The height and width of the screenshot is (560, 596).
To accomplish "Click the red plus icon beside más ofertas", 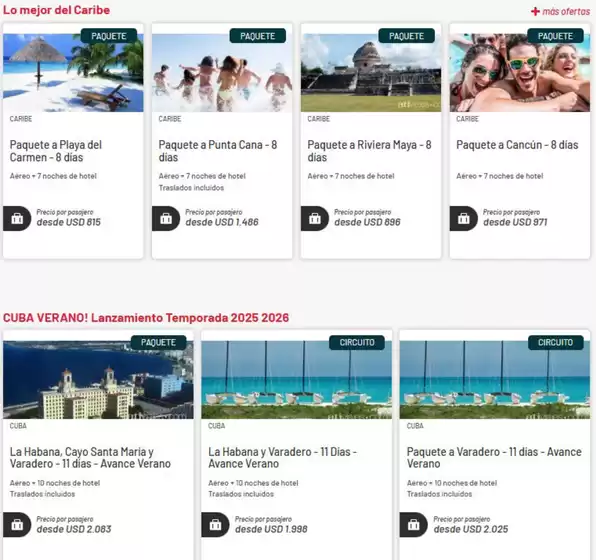I will point(535,11).
